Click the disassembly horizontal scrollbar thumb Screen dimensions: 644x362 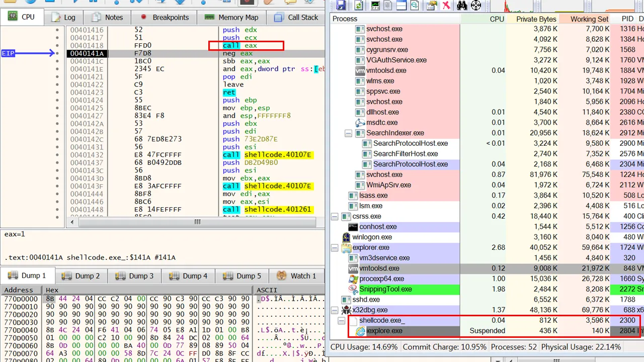pos(197,222)
